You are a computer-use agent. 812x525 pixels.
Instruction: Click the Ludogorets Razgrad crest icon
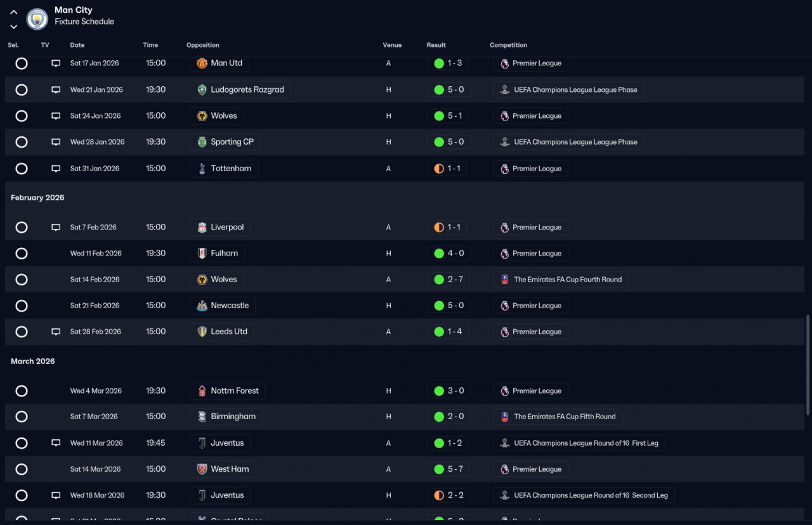point(202,89)
